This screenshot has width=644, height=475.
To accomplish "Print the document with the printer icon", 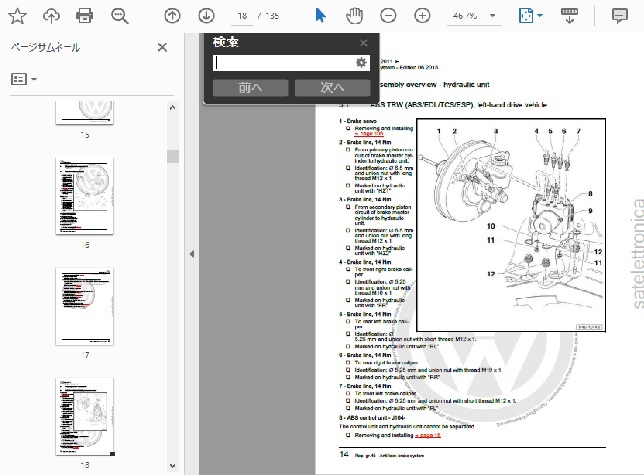I will (84, 16).
